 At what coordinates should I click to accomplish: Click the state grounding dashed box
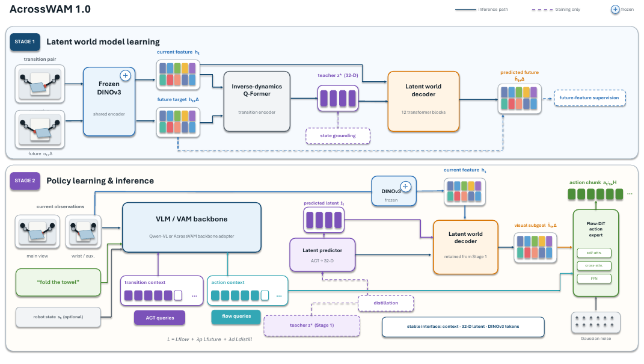tap(338, 136)
